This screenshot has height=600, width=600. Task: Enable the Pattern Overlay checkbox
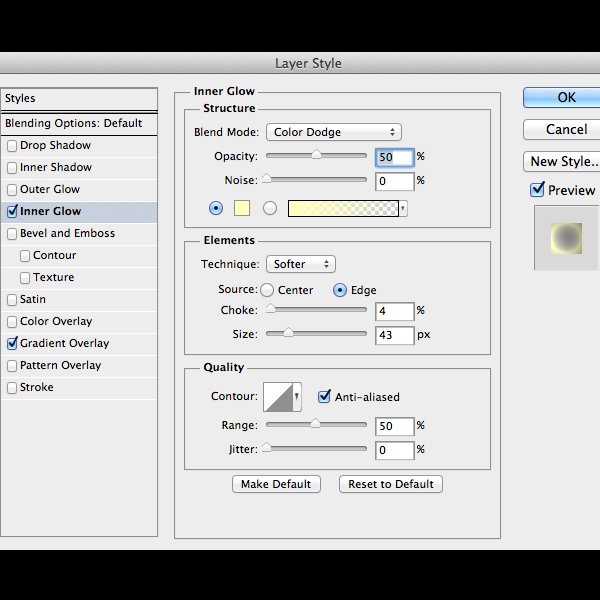pos(12,365)
